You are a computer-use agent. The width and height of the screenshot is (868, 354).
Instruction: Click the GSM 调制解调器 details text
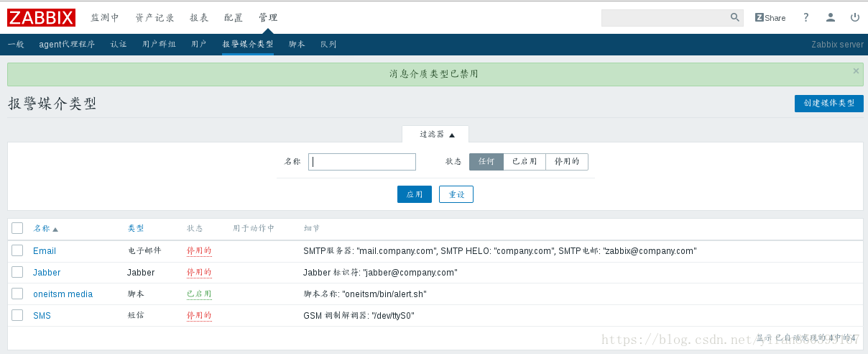[359, 316]
